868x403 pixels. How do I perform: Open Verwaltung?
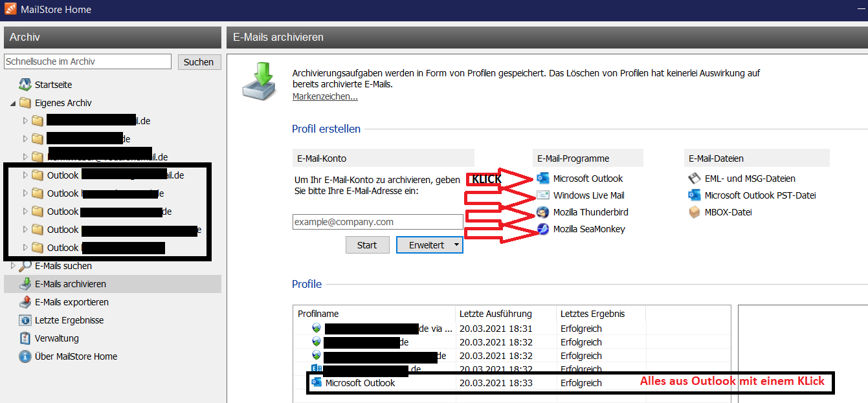tap(57, 338)
